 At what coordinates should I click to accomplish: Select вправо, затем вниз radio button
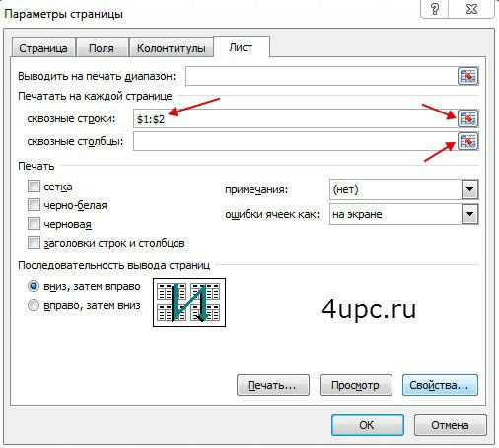[34, 305]
